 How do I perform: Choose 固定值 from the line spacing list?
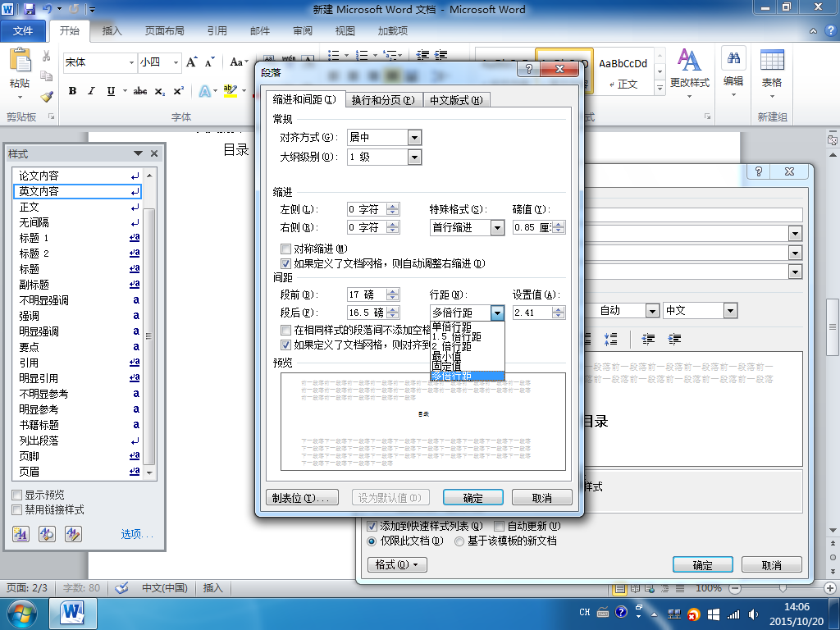[467, 367]
